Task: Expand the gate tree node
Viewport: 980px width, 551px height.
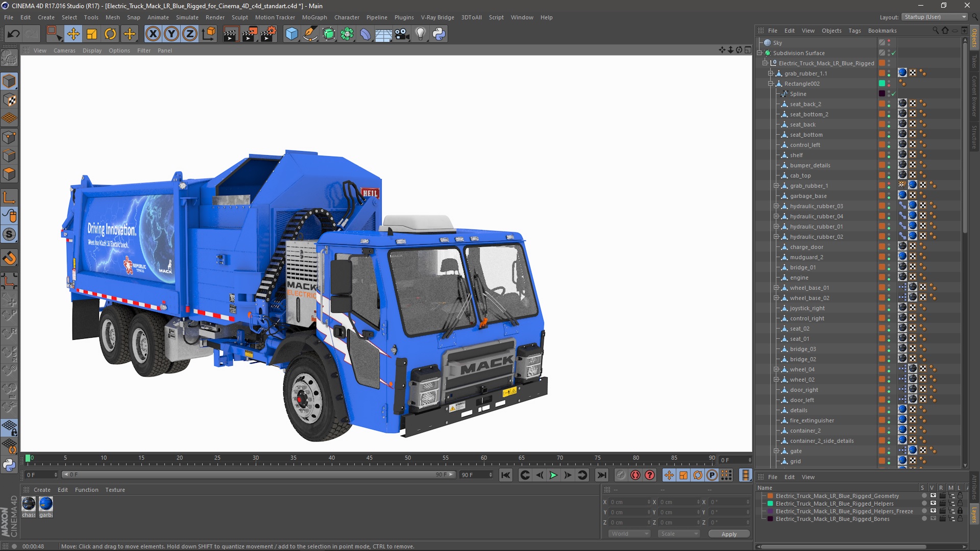Action: coord(776,451)
